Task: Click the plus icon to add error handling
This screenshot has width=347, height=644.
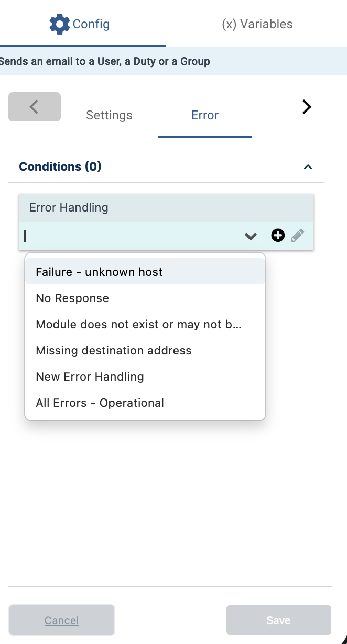Action: [x=277, y=236]
